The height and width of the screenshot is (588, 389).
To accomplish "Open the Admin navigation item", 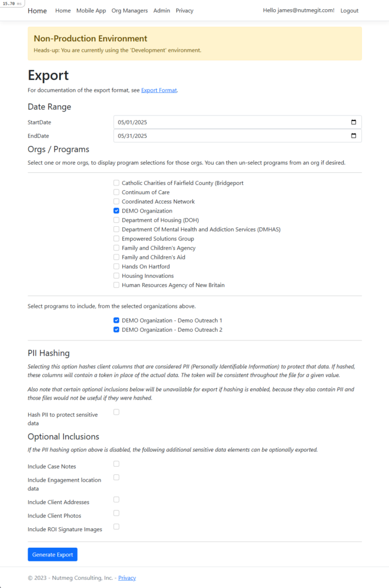I will [x=162, y=10].
